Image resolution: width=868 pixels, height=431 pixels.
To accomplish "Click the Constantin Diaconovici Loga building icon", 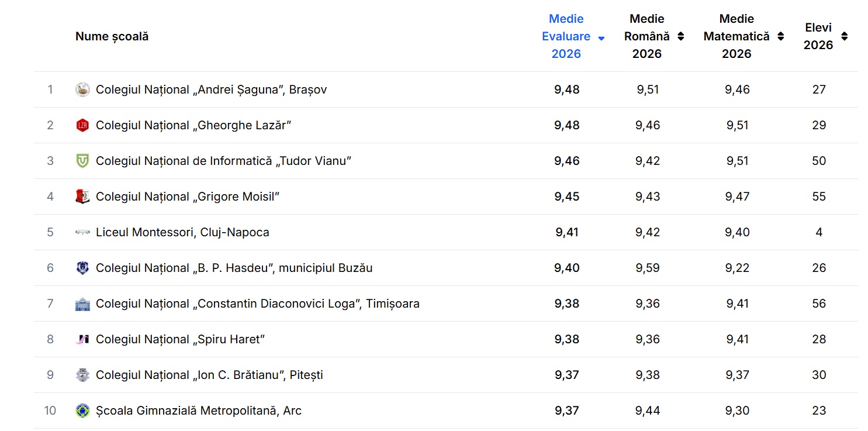I will pos(83,304).
